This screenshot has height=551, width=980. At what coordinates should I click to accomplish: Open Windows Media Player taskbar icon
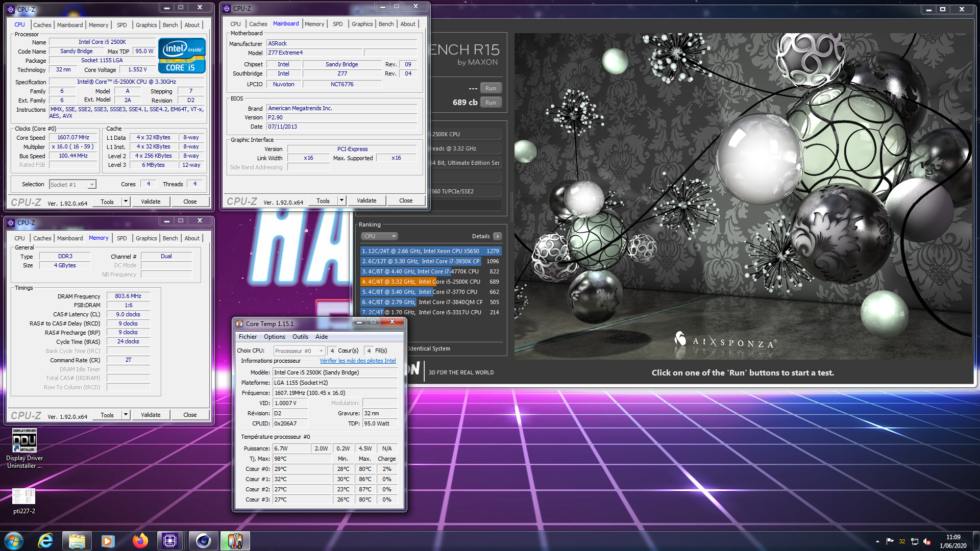click(108, 540)
